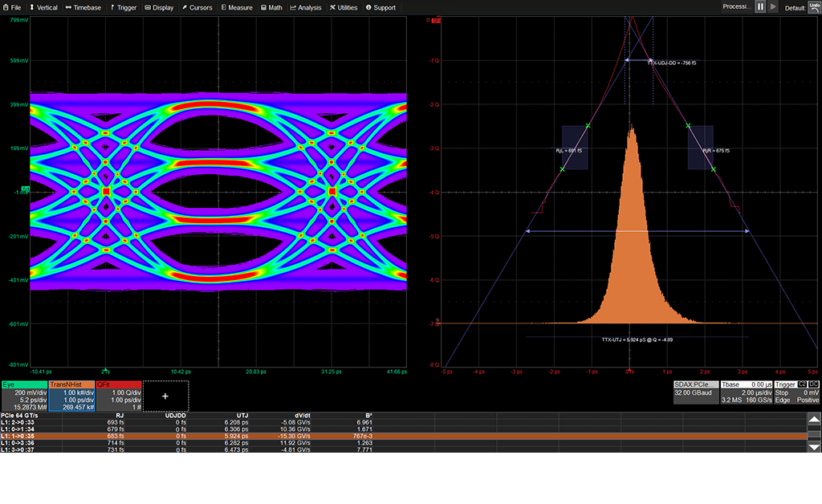Expand the Measure menu
822x504 pixels.
tap(236, 7)
